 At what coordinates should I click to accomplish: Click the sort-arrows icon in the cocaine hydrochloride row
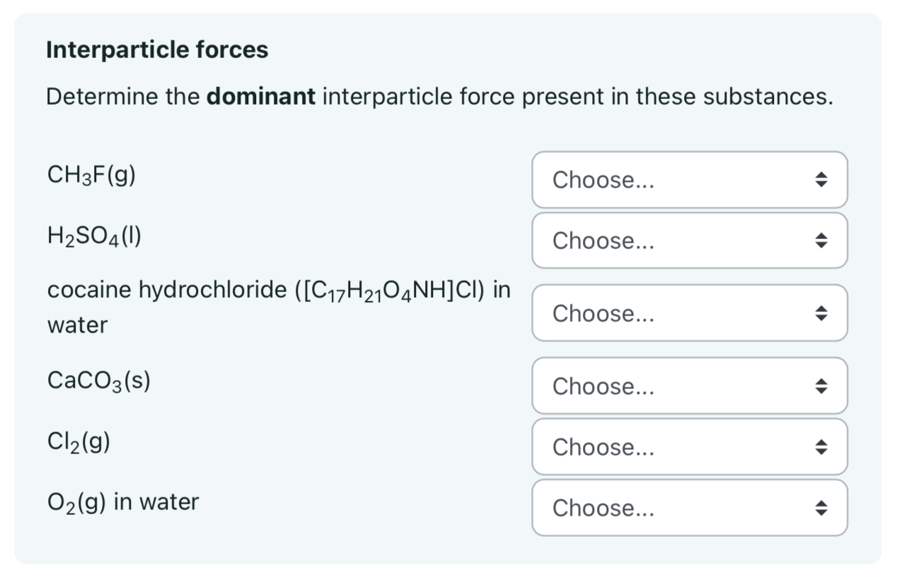[x=819, y=313]
